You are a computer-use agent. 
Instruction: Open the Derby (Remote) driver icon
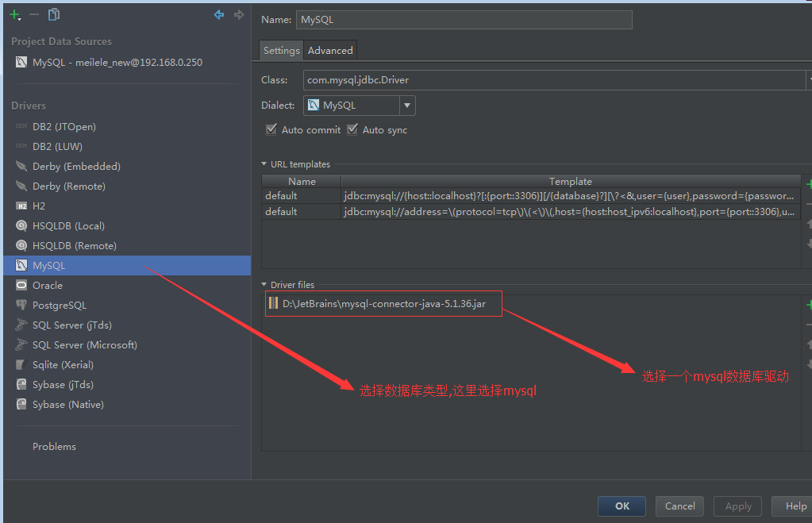pyautogui.click(x=21, y=186)
